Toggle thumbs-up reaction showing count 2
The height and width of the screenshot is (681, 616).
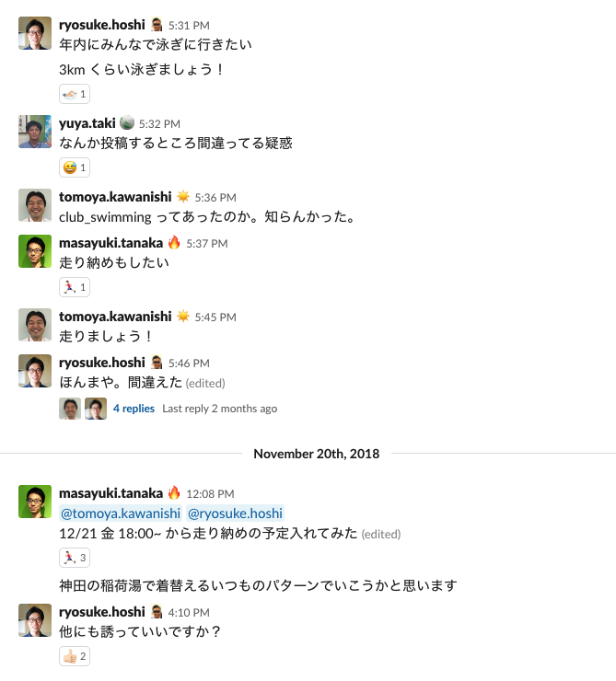click(74, 656)
